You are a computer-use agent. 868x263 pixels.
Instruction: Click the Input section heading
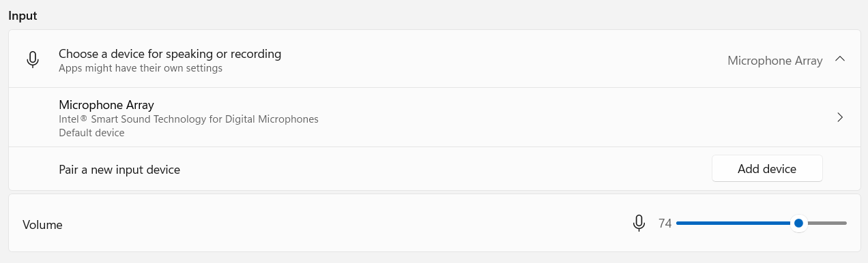tap(23, 16)
